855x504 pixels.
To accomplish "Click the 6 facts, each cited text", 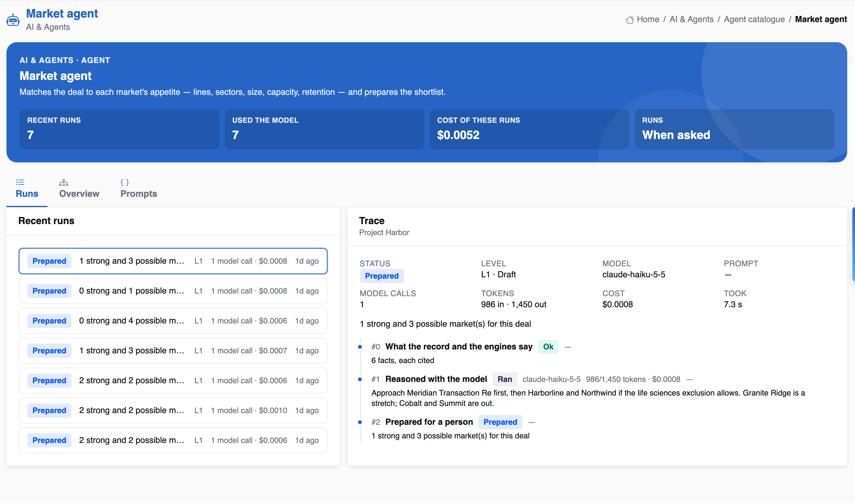I will 402,361.
